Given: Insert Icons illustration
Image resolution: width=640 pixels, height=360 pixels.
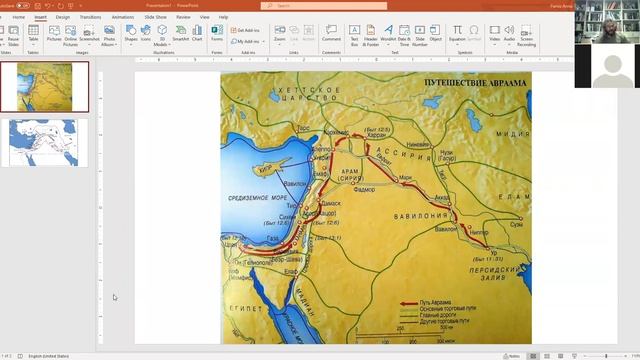Looking at the screenshot, I should click(x=146, y=33).
